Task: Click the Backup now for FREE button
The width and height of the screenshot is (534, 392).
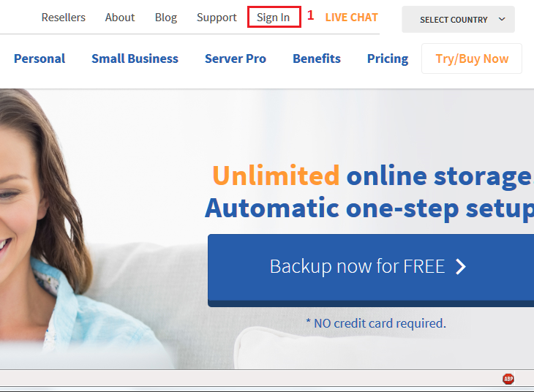Action: (371, 270)
